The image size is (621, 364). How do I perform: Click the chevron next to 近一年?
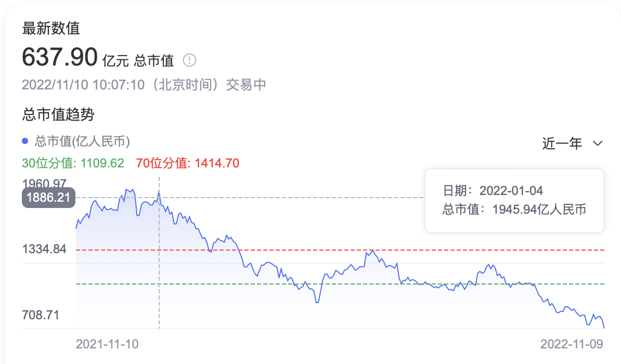598,144
